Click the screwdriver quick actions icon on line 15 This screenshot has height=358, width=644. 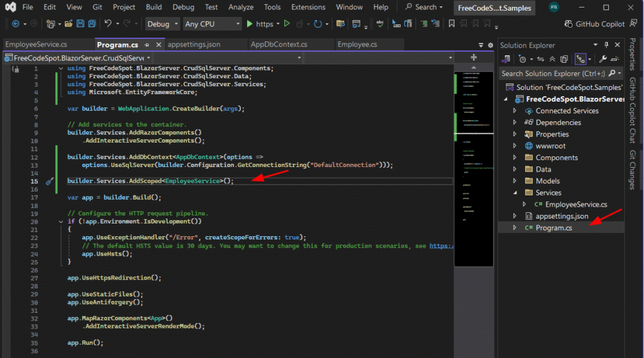pyautogui.click(x=50, y=181)
